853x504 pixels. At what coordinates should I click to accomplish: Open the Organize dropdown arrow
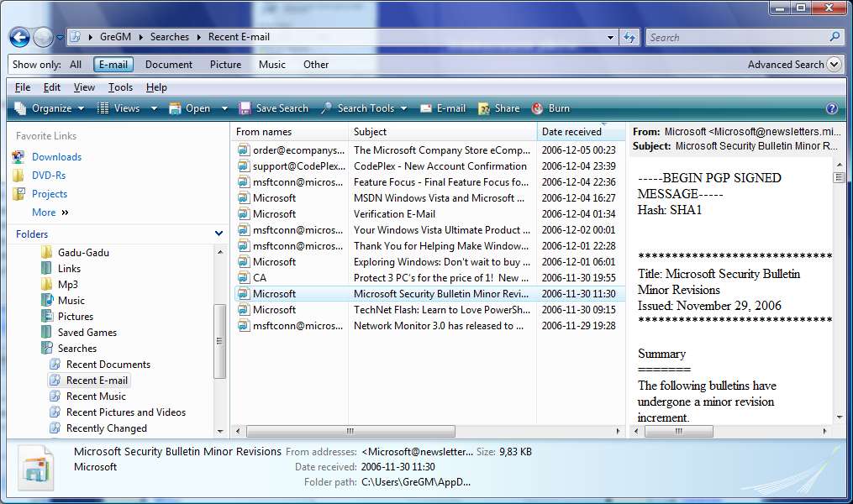(81, 108)
